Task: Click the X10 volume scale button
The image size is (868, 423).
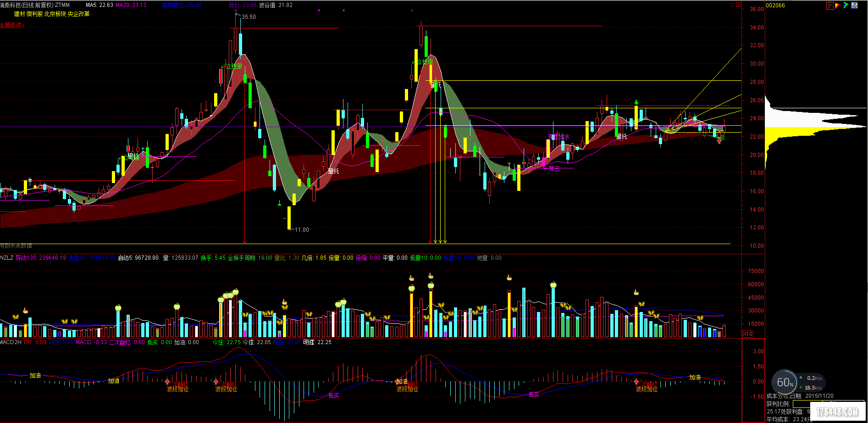Action: point(747,334)
